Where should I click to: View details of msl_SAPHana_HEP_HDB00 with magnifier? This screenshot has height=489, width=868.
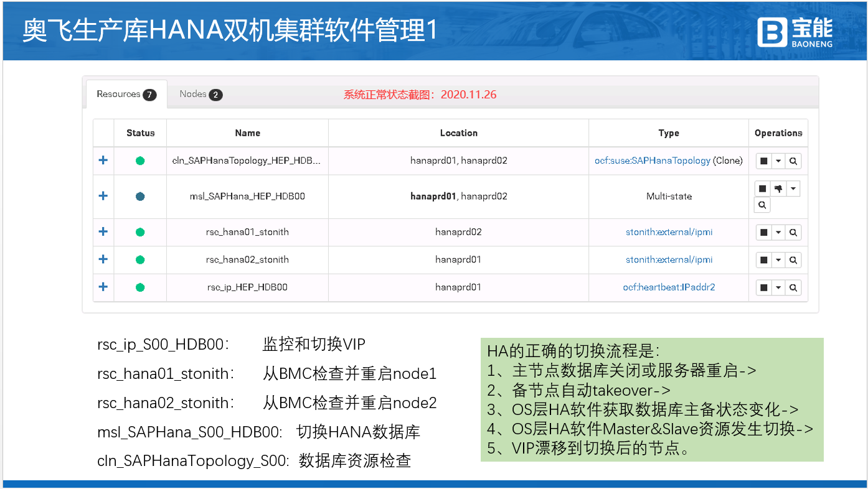point(762,205)
